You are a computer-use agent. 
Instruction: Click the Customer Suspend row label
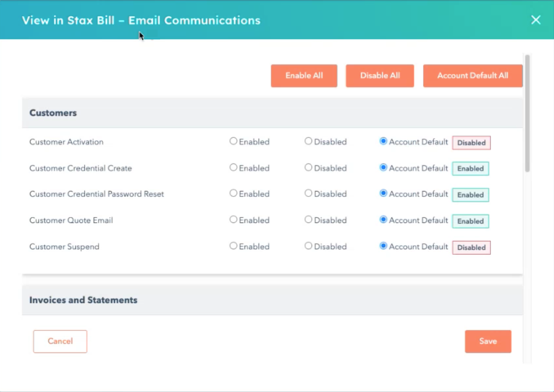[x=65, y=246]
